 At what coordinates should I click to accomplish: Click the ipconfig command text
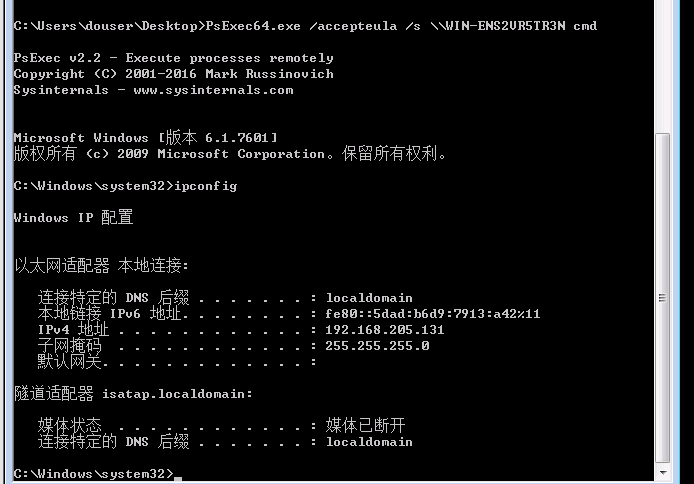(x=206, y=186)
